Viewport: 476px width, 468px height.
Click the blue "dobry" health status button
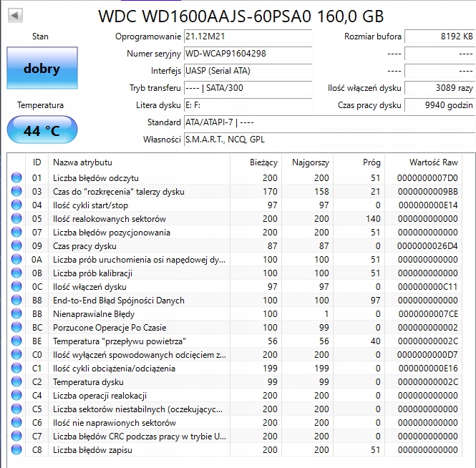point(42,69)
